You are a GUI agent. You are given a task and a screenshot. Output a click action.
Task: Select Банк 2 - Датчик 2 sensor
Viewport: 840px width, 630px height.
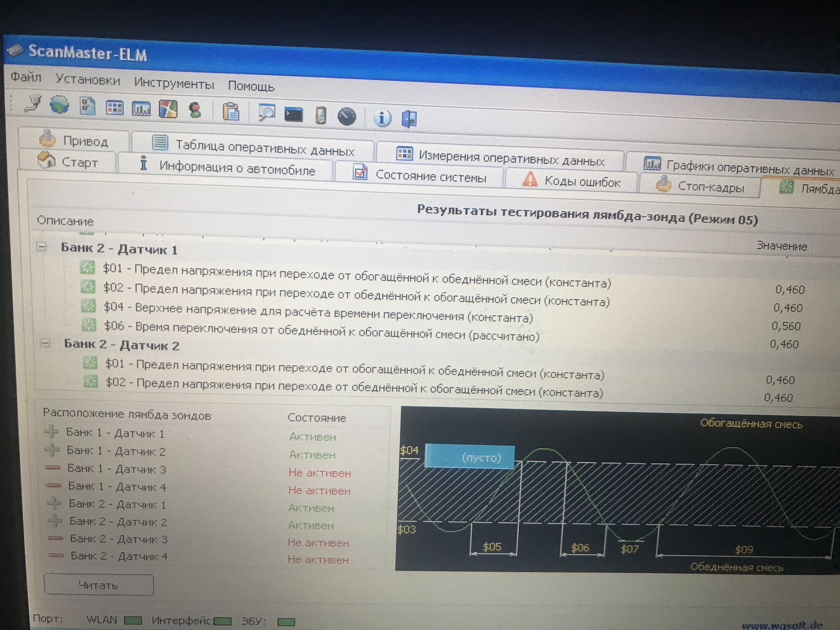point(118,522)
